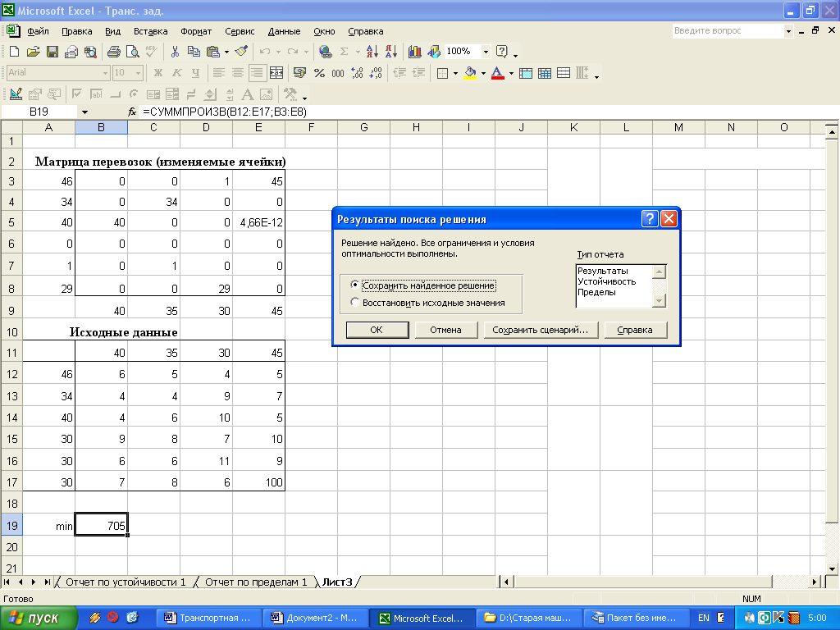Viewport: 840px width, 630px height.
Task: Click the Отмена button in the dialog
Action: click(445, 330)
